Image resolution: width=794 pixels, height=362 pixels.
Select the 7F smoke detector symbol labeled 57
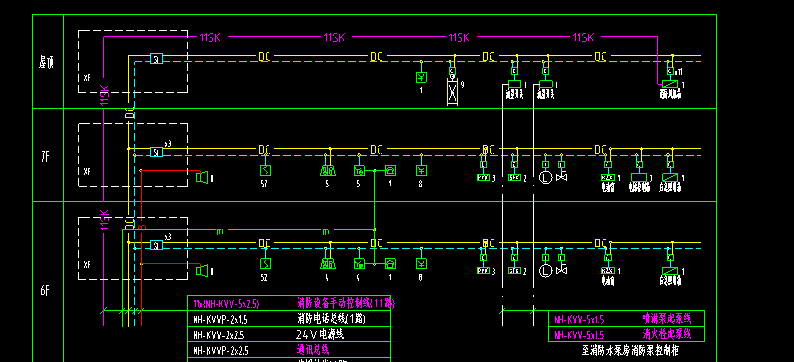(x=265, y=171)
